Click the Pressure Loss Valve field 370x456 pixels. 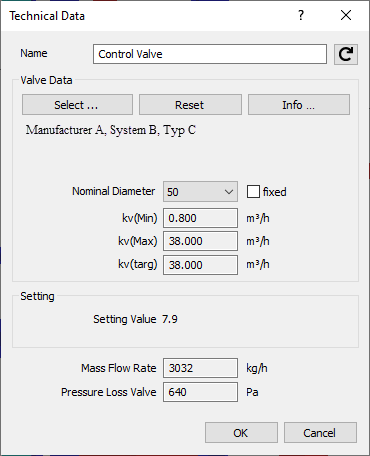coord(200,392)
